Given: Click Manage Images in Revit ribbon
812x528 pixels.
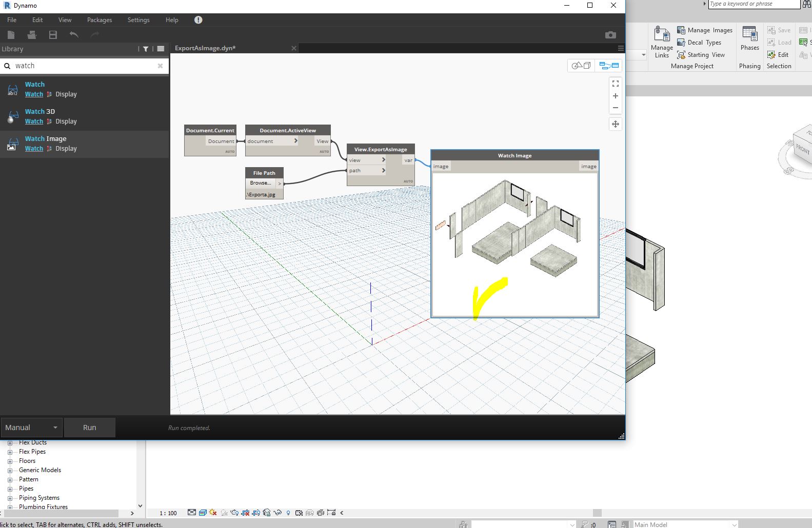Looking at the screenshot, I should (x=705, y=30).
